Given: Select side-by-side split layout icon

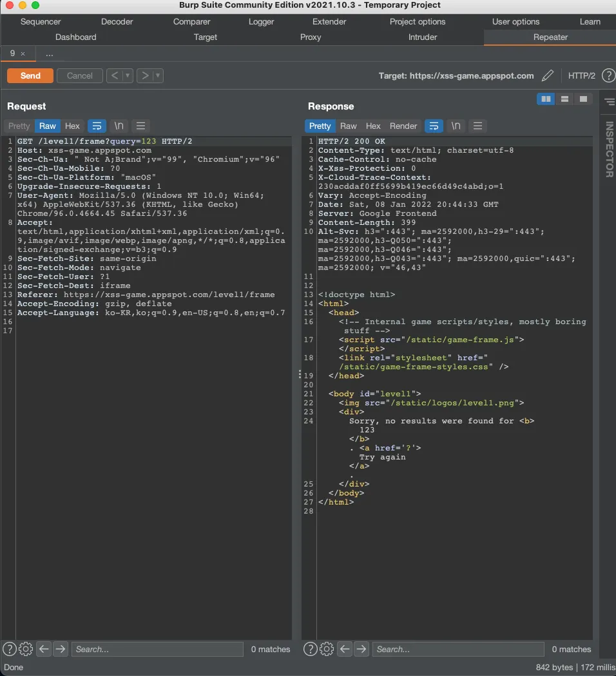Looking at the screenshot, I should (546, 99).
